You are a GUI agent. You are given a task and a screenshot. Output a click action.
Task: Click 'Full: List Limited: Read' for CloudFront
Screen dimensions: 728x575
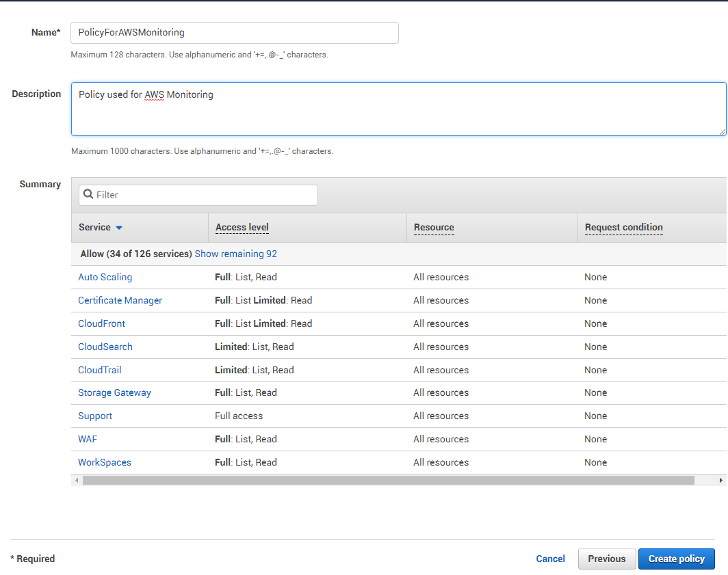click(263, 323)
